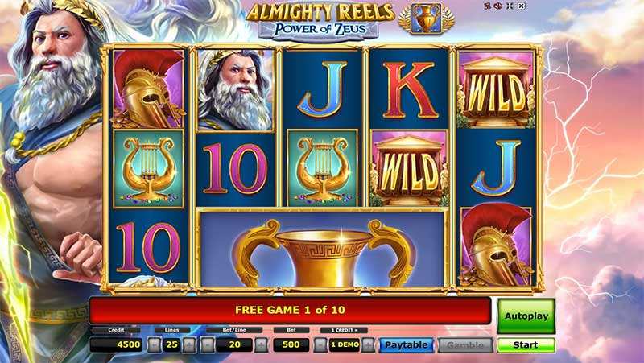This screenshot has height=363, width=644.
Task: Click the large golden urn symbol
Action: point(323,249)
